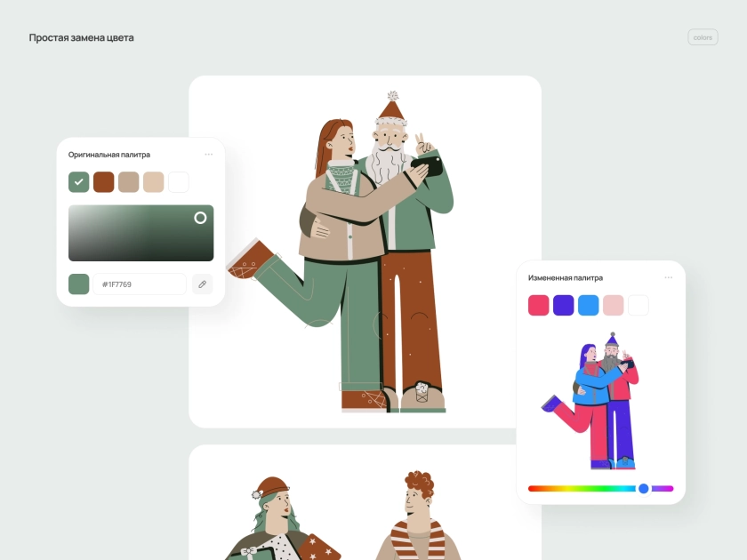The width and height of the screenshot is (747, 560).
Task: Select the white swatch in changed palette
Action: 639,305
